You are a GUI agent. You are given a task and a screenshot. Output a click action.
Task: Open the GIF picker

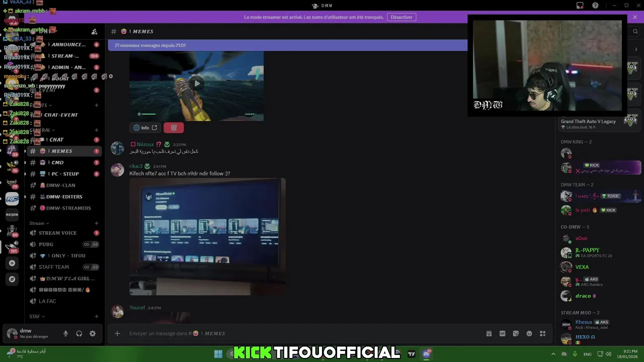click(x=502, y=333)
